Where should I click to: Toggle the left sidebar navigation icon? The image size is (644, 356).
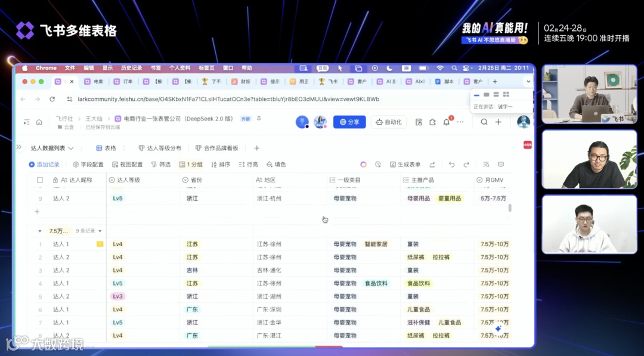27,122
